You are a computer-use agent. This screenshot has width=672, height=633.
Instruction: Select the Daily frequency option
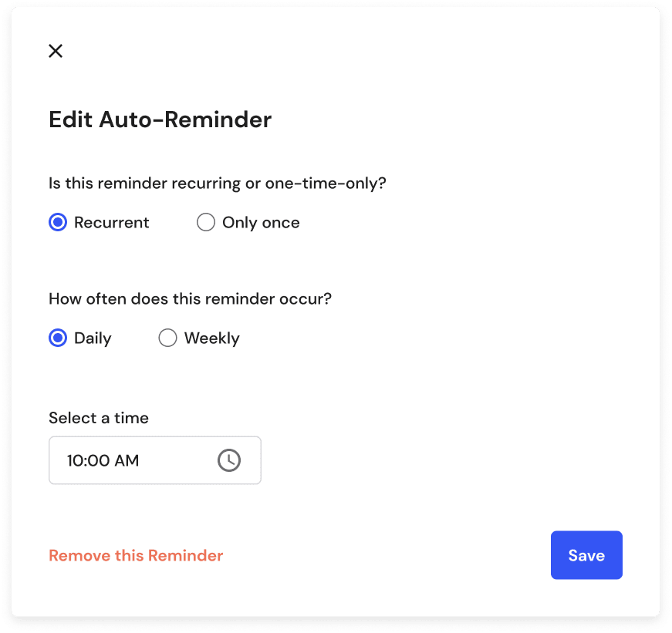(57, 338)
